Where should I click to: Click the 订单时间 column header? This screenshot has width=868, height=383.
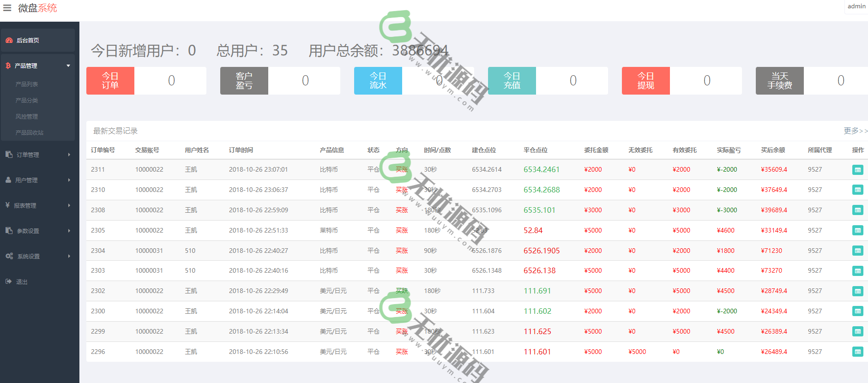241,150
